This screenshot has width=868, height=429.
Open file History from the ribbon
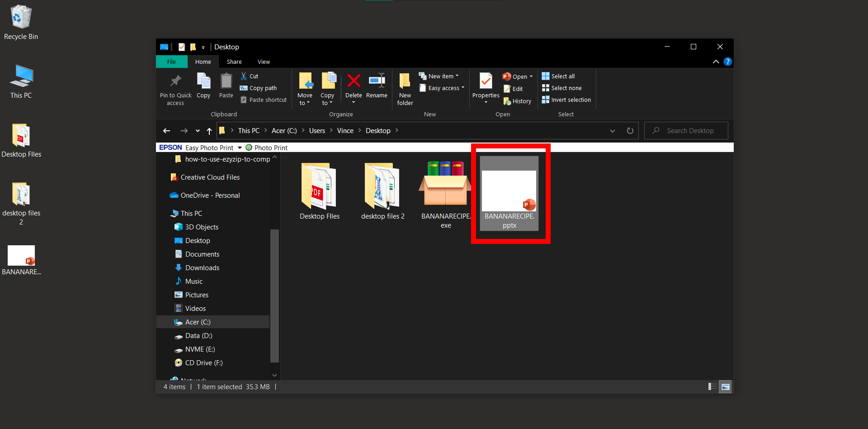pyautogui.click(x=517, y=100)
